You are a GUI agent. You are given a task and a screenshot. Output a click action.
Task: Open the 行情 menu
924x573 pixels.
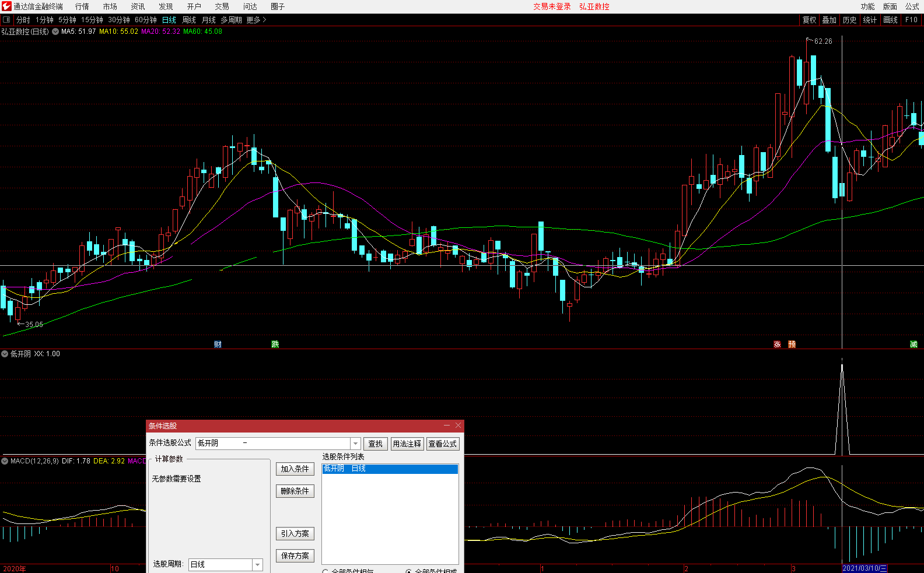(82, 6)
